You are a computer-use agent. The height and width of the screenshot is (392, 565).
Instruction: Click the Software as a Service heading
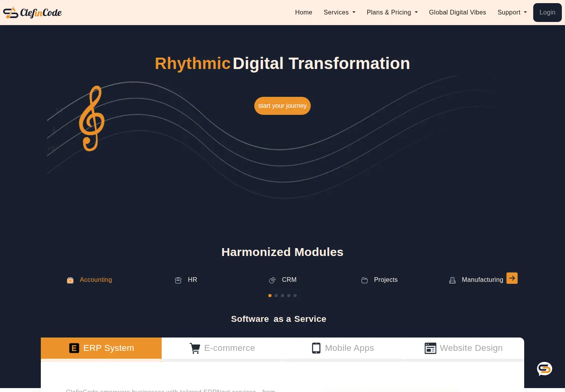[x=279, y=319]
